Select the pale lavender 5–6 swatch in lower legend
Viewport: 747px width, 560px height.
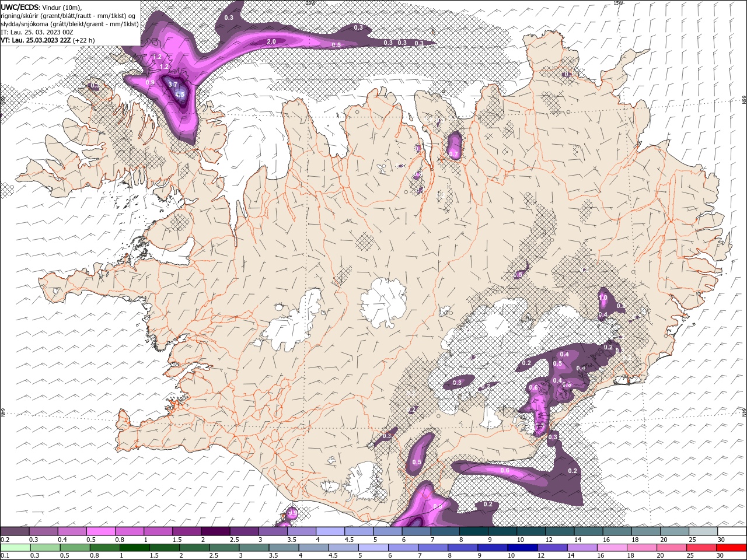[373, 548]
